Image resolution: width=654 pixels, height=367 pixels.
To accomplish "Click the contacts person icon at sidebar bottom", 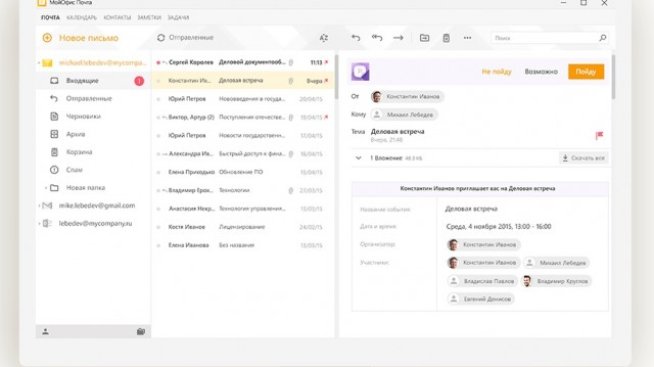I will 45,332.
